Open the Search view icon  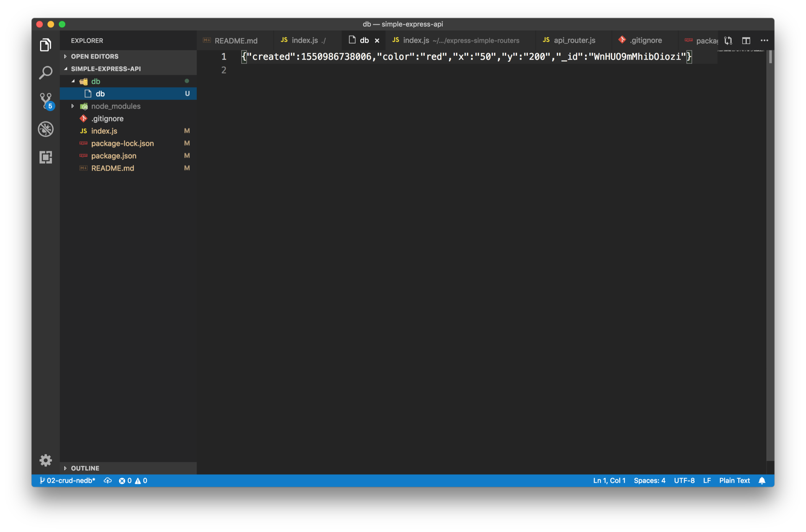click(x=45, y=73)
